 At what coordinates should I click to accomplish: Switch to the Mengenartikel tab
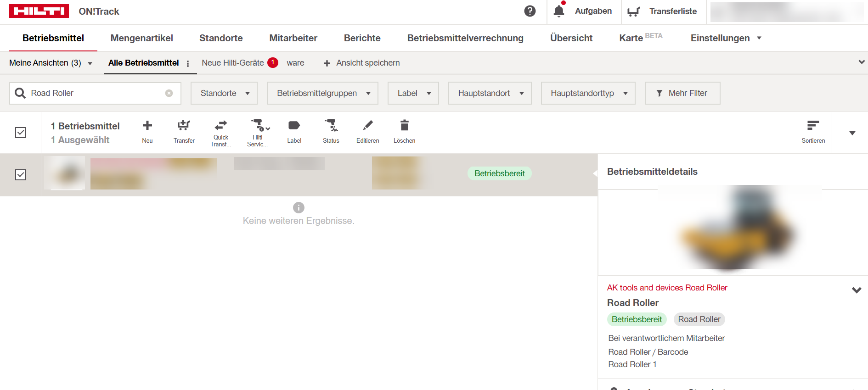pyautogui.click(x=142, y=38)
